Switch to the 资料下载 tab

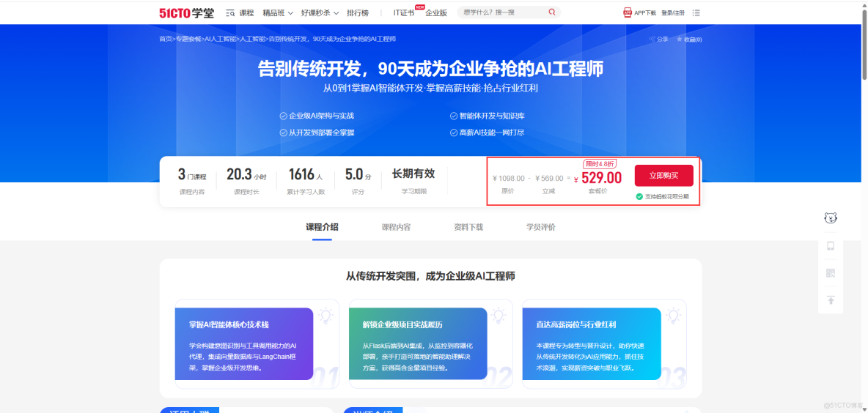click(x=468, y=227)
